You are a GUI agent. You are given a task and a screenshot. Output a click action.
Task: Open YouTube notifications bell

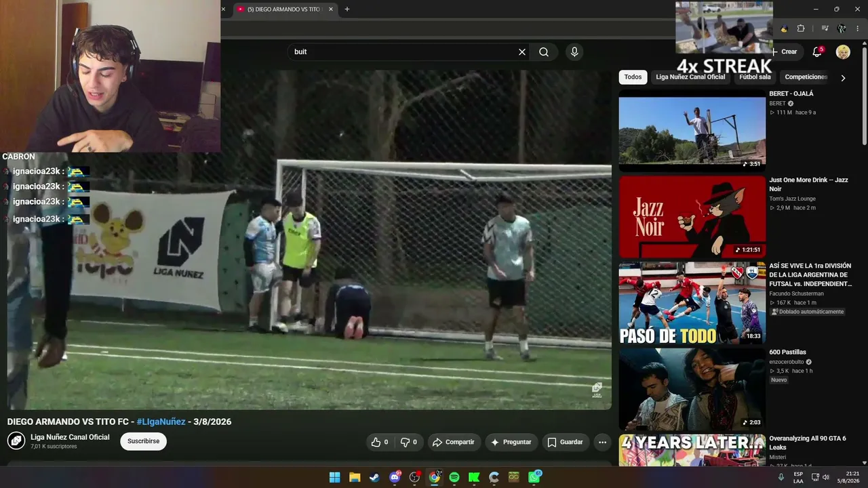pos(817,52)
